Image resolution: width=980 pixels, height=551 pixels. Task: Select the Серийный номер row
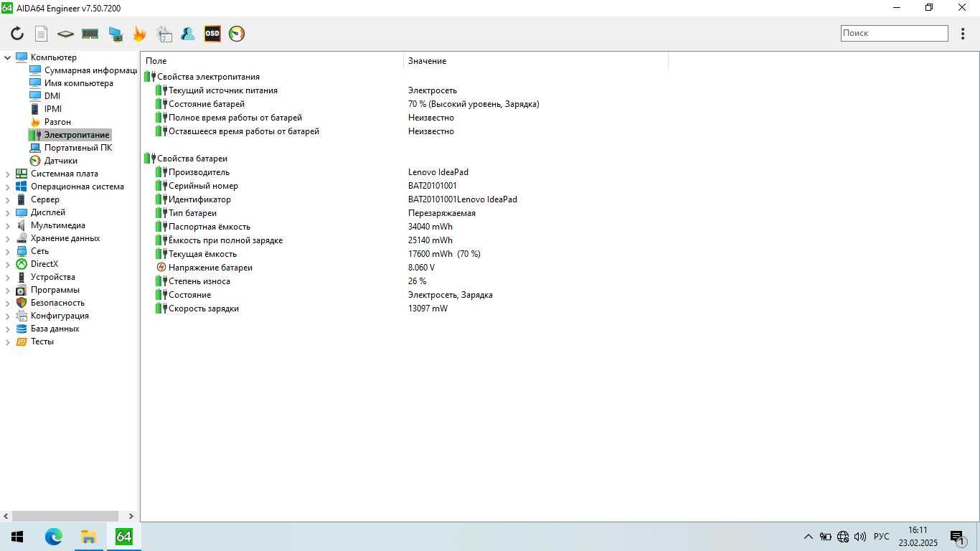pos(404,186)
